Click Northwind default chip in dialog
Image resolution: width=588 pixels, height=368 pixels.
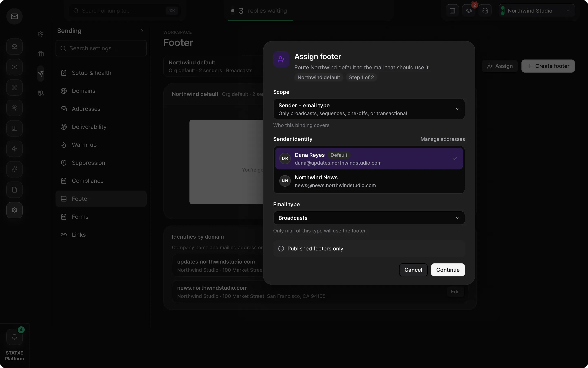pos(319,77)
